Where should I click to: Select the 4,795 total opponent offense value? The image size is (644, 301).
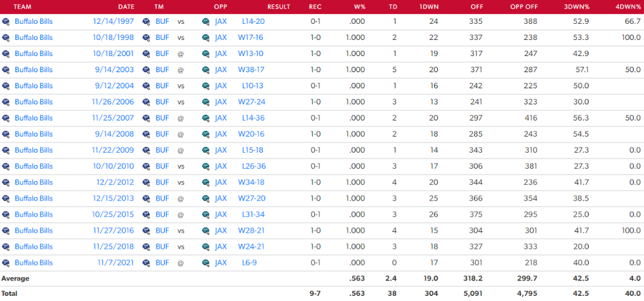click(x=527, y=294)
